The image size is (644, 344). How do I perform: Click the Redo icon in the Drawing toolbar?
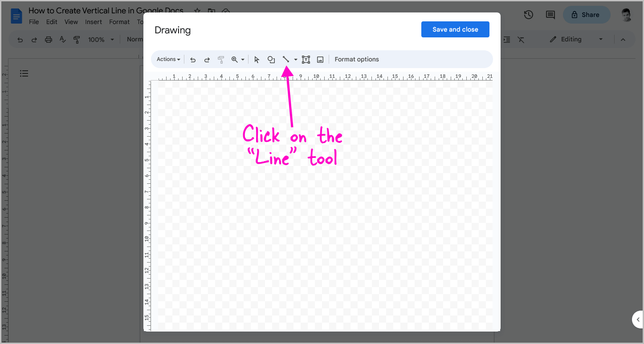[x=207, y=59]
